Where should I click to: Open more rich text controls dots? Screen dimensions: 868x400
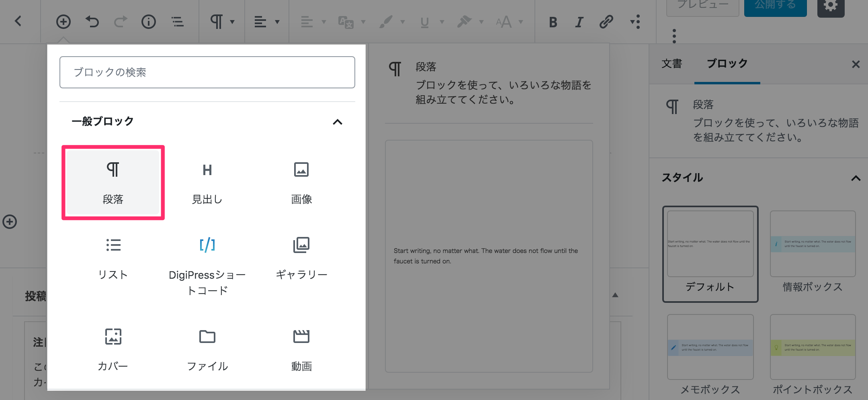pyautogui.click(x=635, y=22)
